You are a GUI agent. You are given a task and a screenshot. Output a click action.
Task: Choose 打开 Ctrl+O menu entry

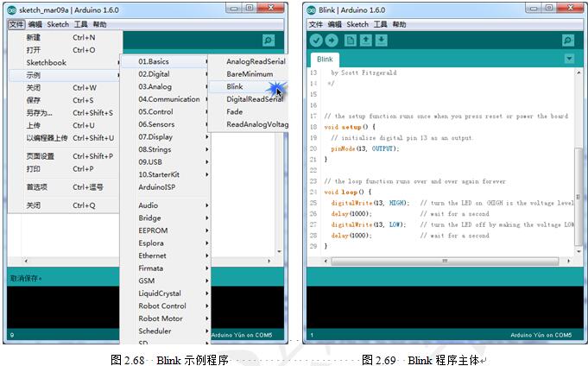tap(65, 50)
